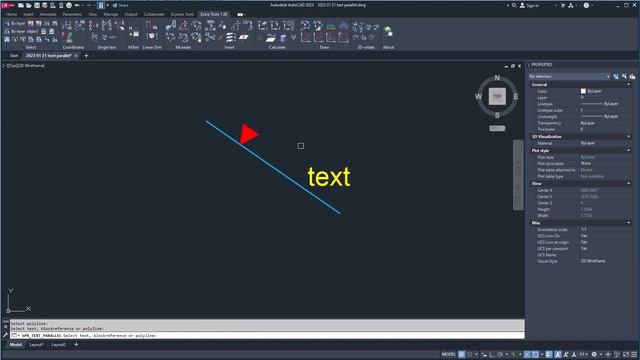Click the E compass letter on ViewCube
640x360 pixels.
point(516,97)
